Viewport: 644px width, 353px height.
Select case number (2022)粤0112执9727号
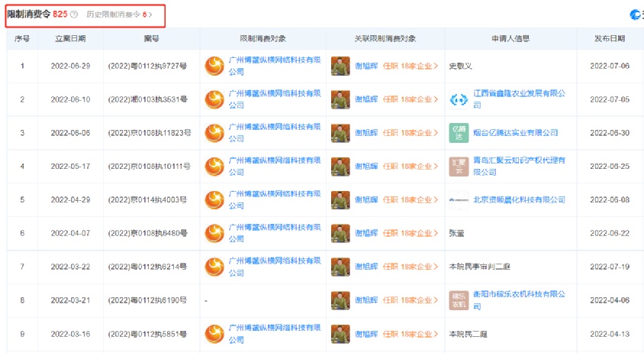click(147, 66)
